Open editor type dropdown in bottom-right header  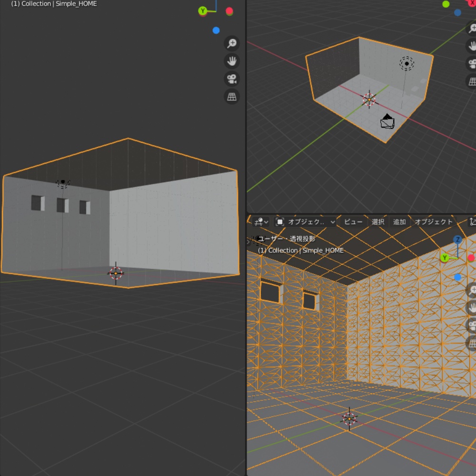(261, 222)
